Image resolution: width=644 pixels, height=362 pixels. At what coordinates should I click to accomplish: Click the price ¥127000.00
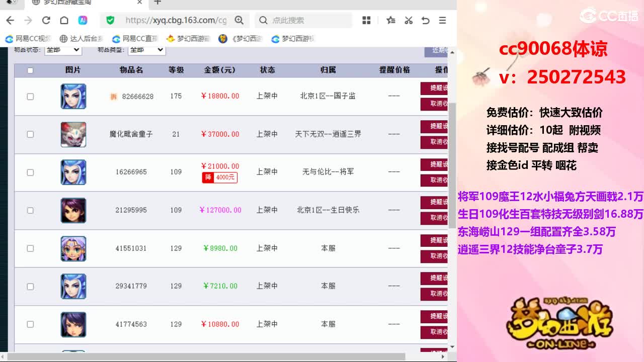pyautogui.click(x=220, y=210)
